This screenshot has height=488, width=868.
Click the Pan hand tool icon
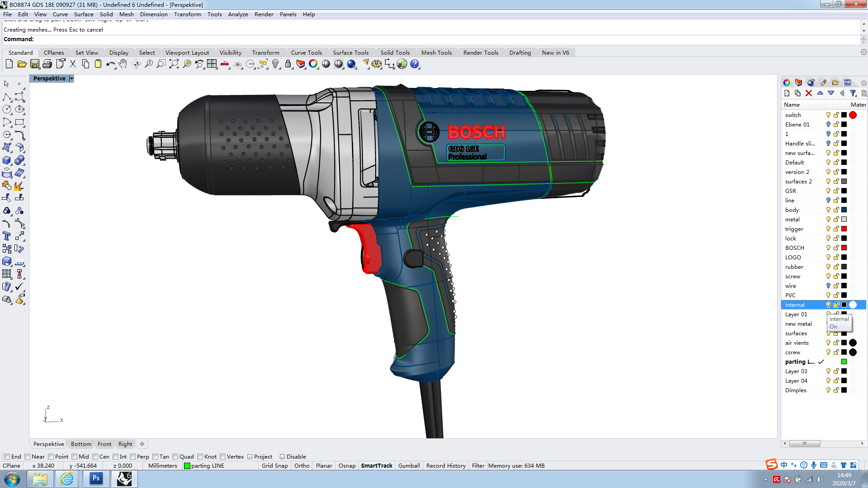123,64
